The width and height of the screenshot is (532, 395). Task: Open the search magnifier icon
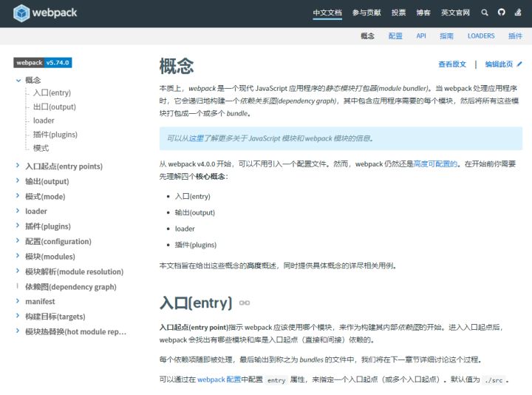tap(485, 13)
